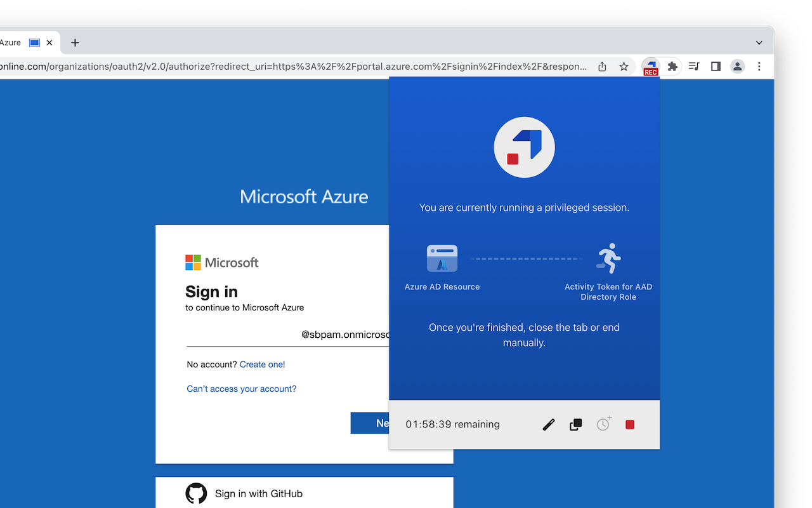Click the Azure AD Resource icon in popup
812x508 pixels.
point(442,258)
